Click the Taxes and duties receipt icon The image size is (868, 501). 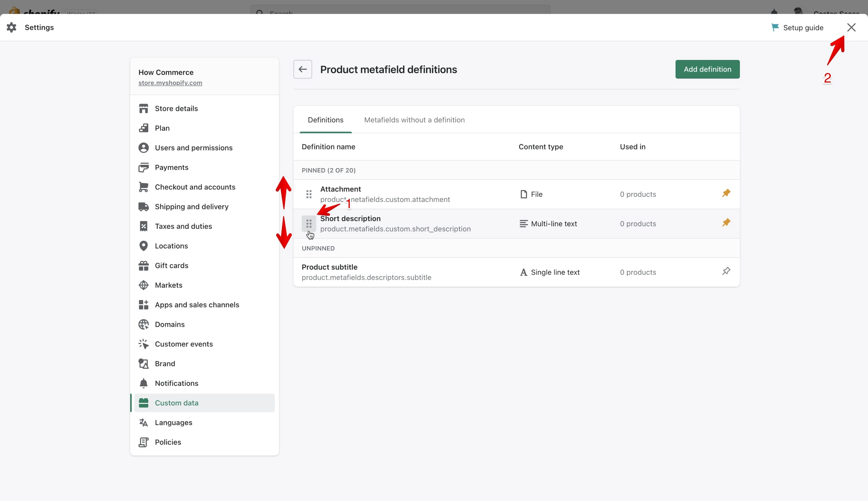click(143, 226)
